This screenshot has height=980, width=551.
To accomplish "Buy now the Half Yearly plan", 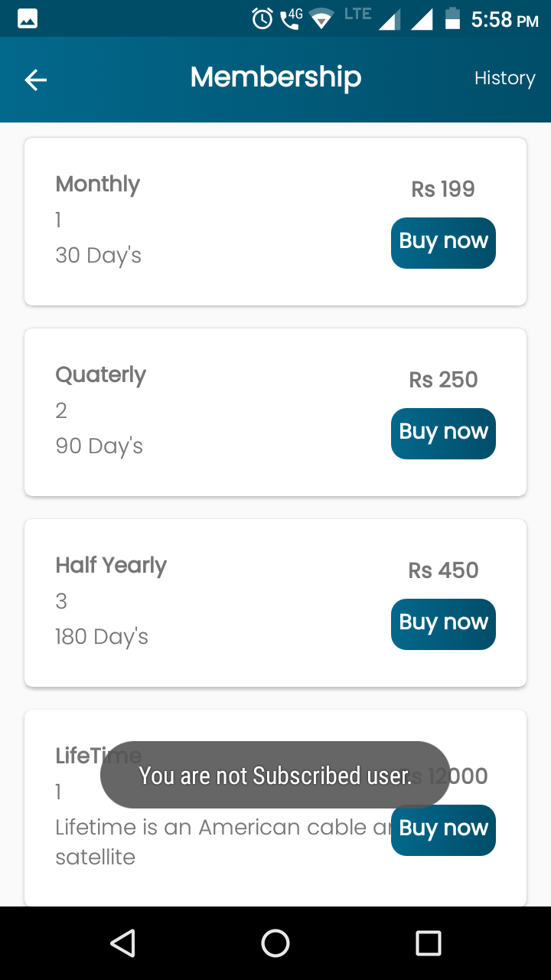I will [443, 624].
